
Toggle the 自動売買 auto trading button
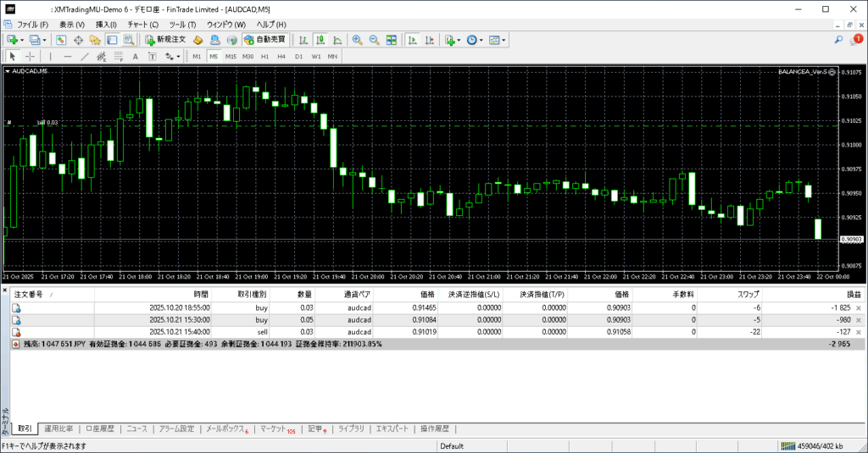(x=265, y=40)
